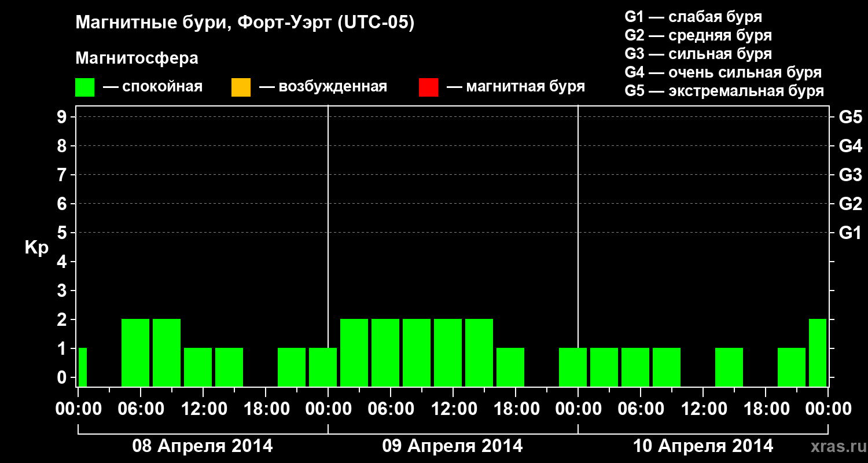Click the Kp 1 bar over 06:00 on 10 Апреля
Viewport: 868px width, 463px height.
(x=635, y=367)
